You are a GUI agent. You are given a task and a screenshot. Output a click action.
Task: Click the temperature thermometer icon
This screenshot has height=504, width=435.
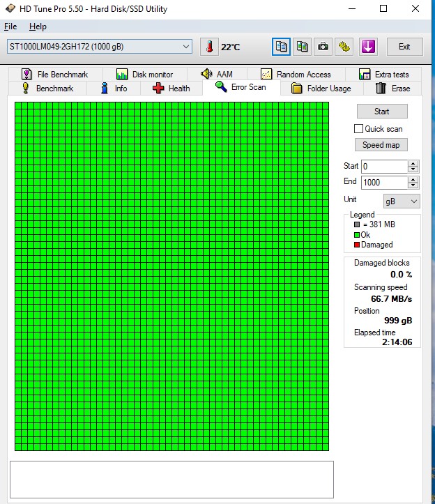(209, 47)
